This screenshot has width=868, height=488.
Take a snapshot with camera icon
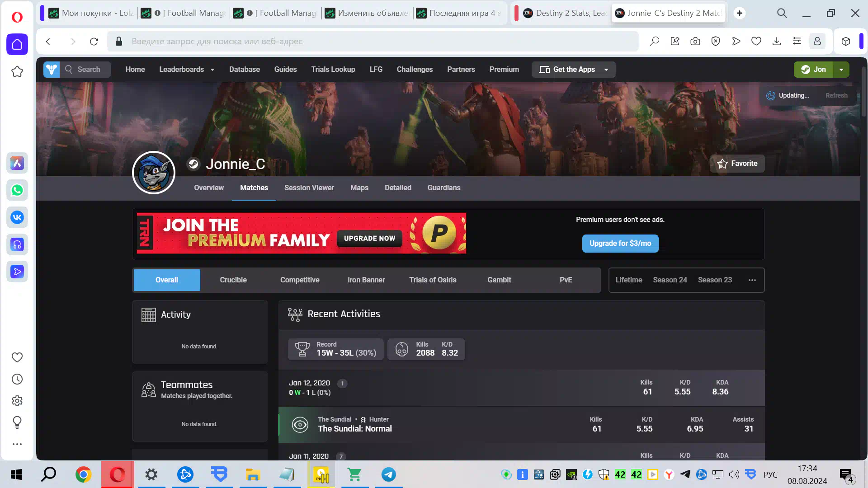pyautogui.click(x=695, y=42)
